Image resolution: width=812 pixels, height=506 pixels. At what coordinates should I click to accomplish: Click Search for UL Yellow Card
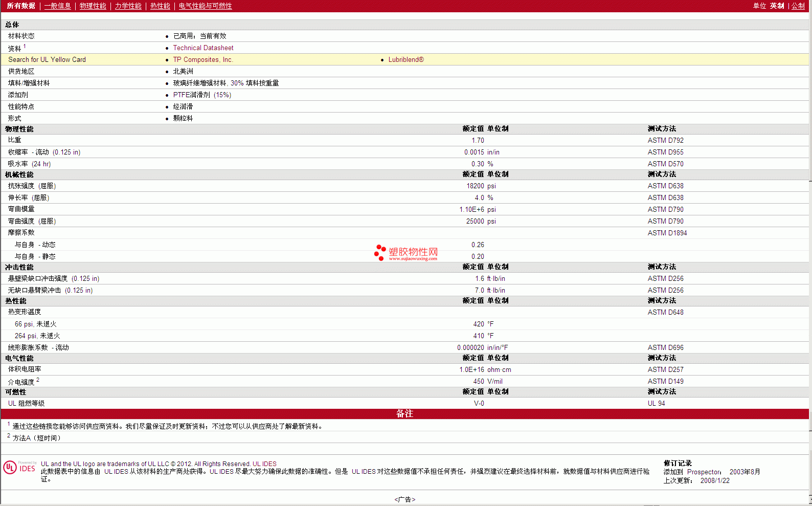click(47, 59)
